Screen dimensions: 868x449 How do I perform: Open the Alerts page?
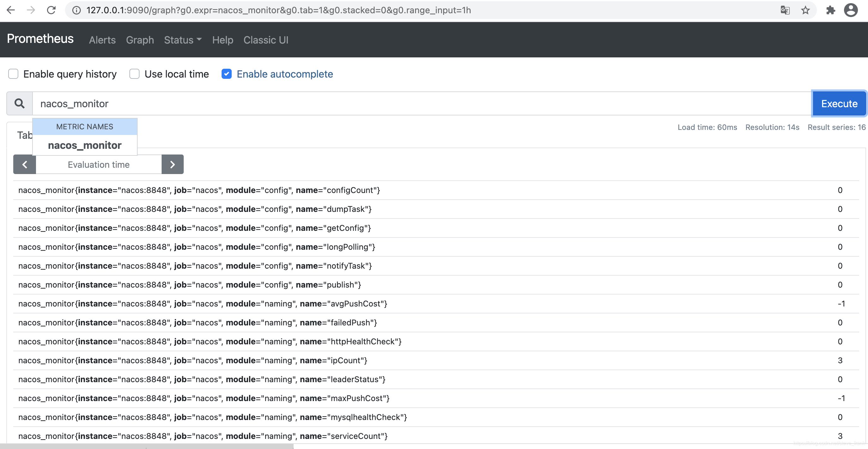[x=103, y=40]
